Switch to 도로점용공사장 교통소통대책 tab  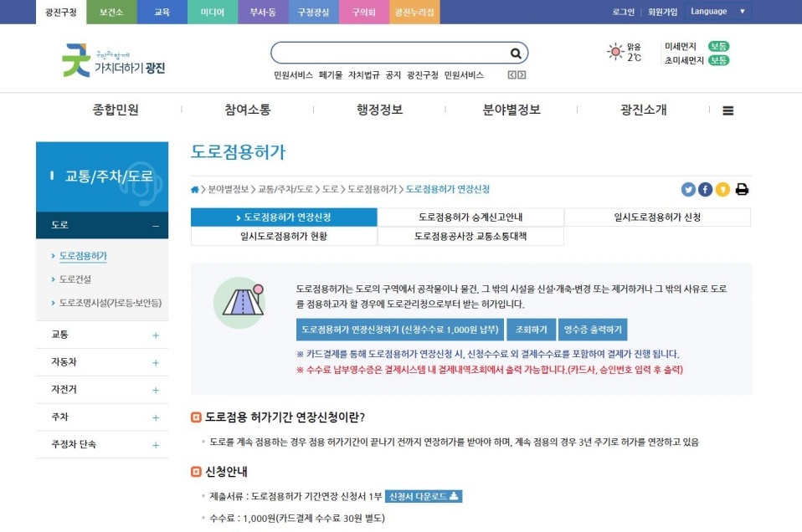[470, 236]
